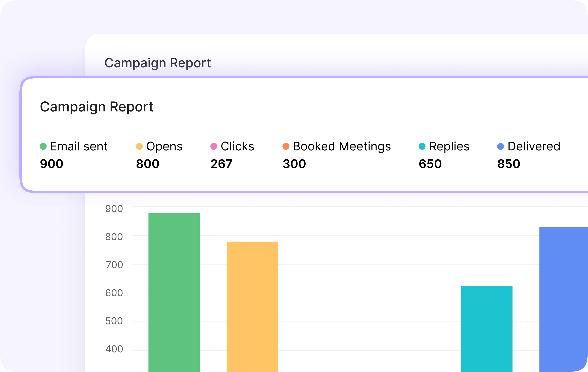Click the teal Replies legend dot
The height and width of the screenshot is (372, 588).
coord(422,147)
